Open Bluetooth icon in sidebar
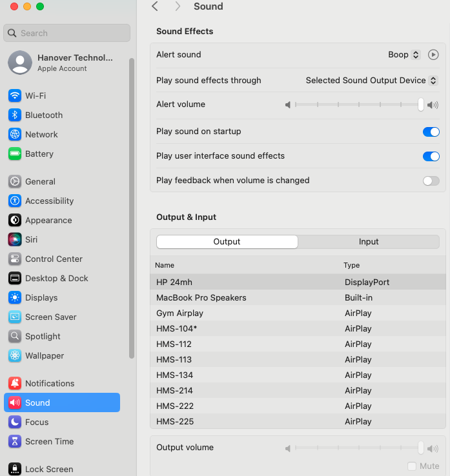Image resolution: width=450 pixels, height=476 pixels. (x=15, y=115)
